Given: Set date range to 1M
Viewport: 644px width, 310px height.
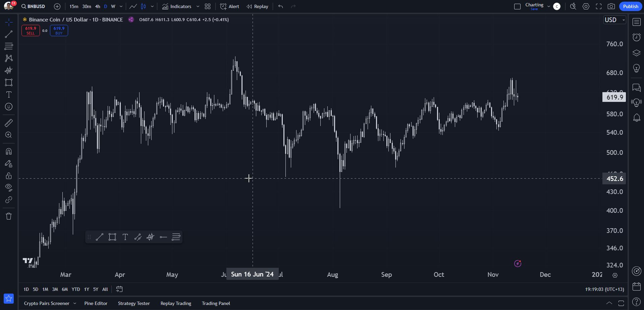Looking at the screenshot, I should (45, 289).
